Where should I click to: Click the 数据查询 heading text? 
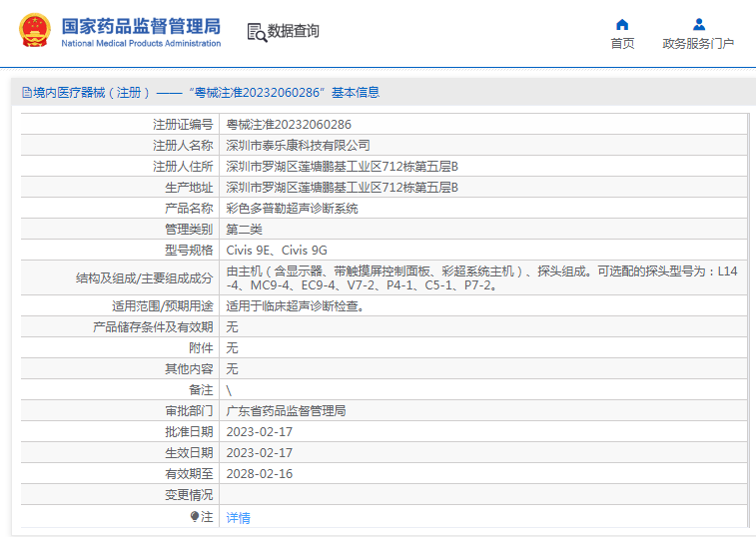coord(294,31)
